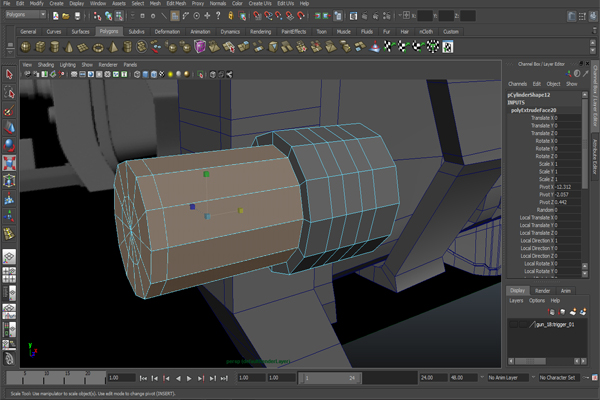Switch to the Surfaces shelf tab

(x=80, y=32)
